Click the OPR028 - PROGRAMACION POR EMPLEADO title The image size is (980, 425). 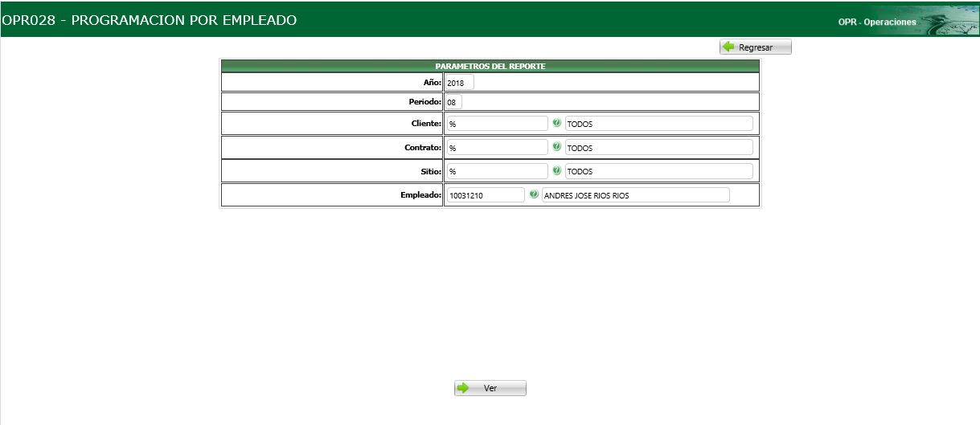(150, 20)
